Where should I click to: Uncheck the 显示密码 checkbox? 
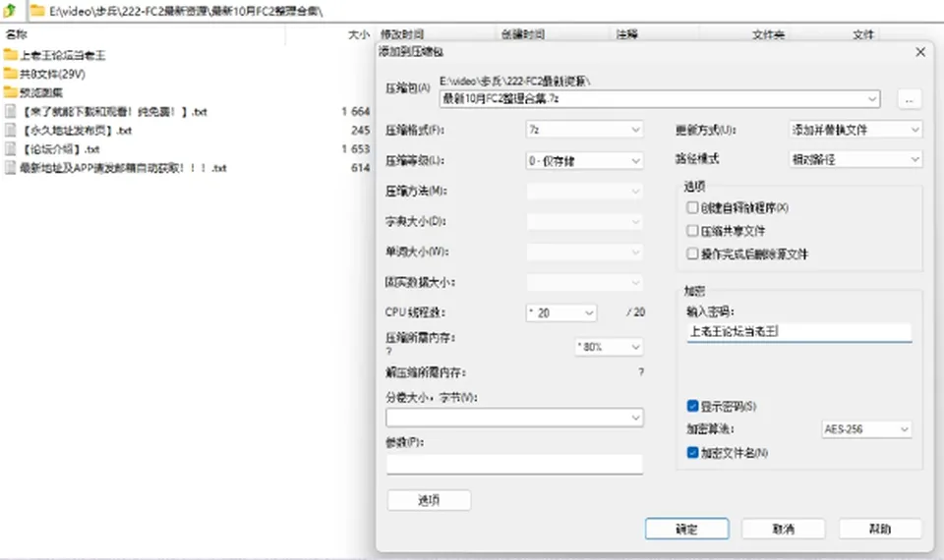692,406
